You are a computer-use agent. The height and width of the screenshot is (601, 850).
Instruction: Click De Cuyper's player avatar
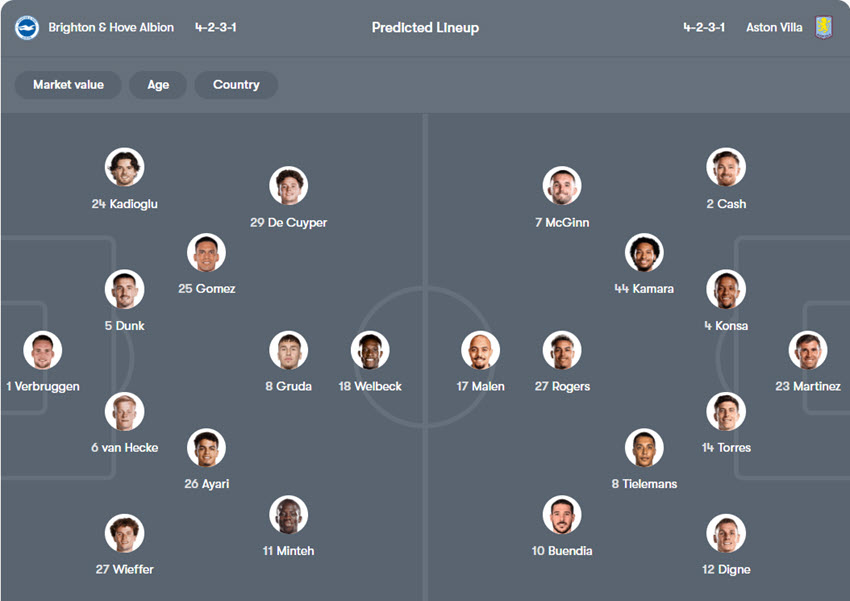(x=288, y=186)
